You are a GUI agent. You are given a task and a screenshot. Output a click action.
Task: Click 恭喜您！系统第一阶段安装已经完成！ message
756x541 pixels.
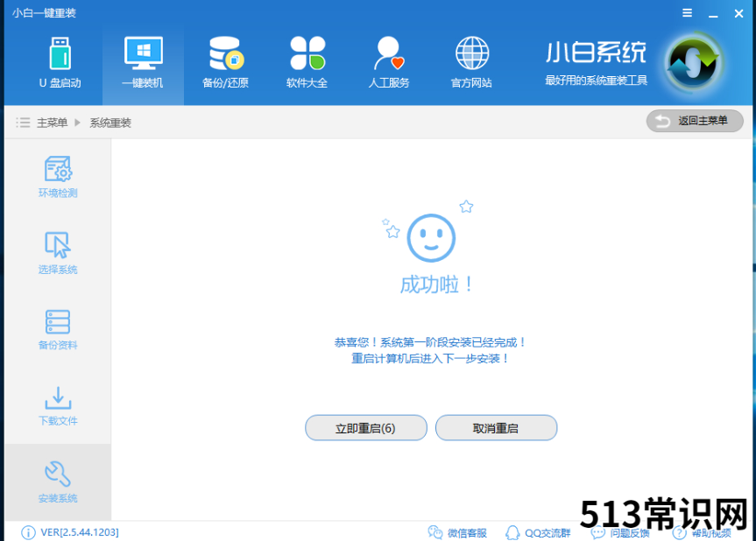tap(429, 342)
